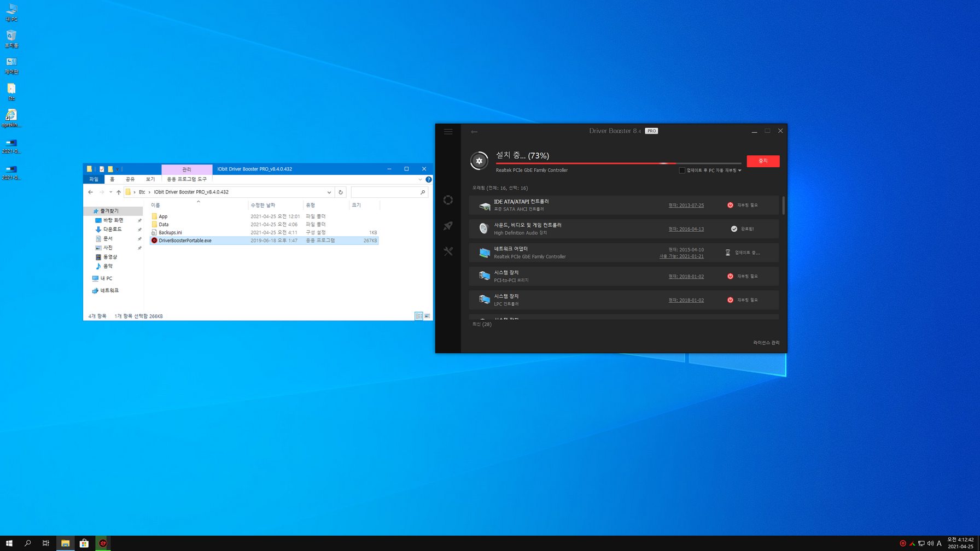Open Windows Start menu

click(9, 543)
